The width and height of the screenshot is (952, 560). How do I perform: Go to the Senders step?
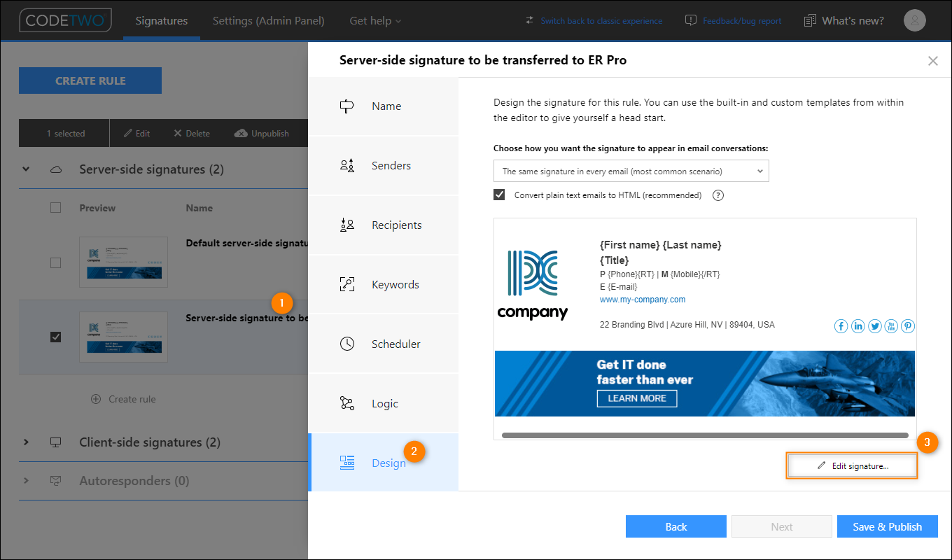point(383,166)
